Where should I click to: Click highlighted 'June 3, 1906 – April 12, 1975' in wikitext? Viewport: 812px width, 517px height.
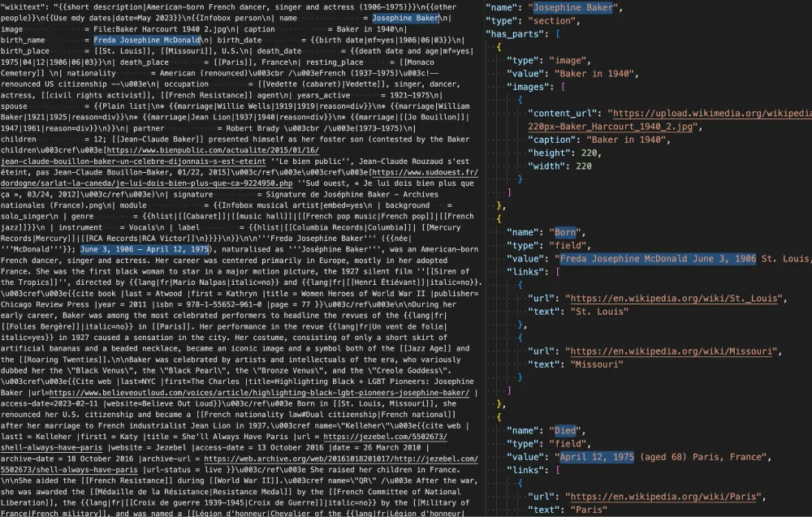click(145, 249)
